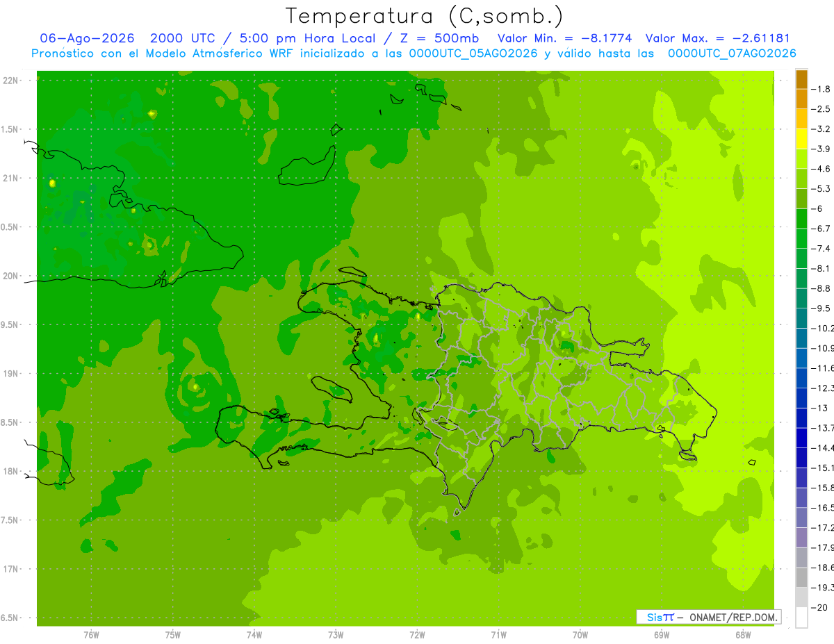
Task: Click the '-4.6' colorbar value
Action: coord(821,169)
